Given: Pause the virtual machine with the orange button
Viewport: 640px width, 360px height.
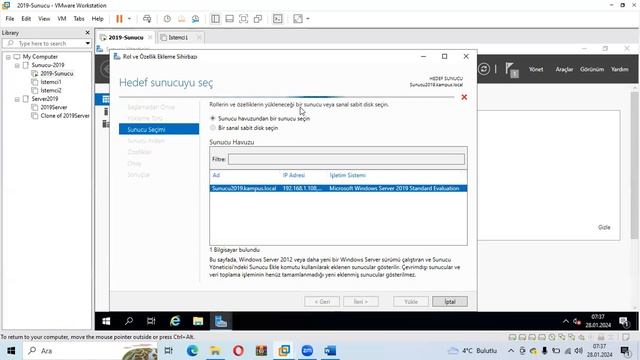Looking at the screenshot, I should [119, 19].
